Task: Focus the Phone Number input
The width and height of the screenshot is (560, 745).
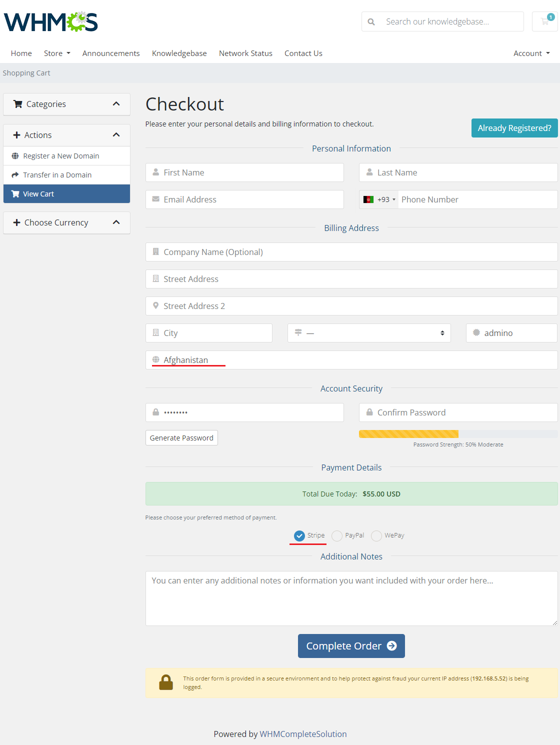Action: pyautogui.click(x=478, y=199)
